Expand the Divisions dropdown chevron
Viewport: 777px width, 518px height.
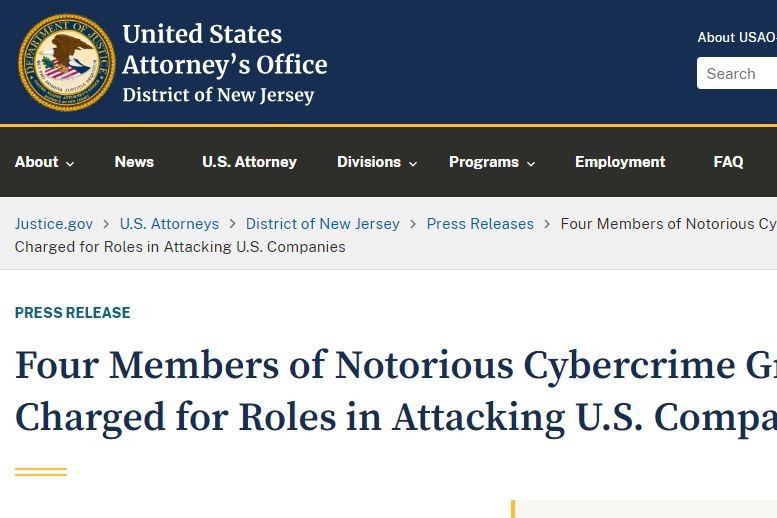(x=413, y=164)
